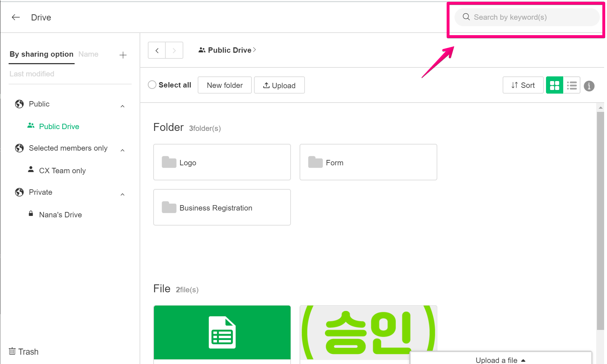Image resolution: width=607 pixels, height=364 pixels.
Task: Click Public Drive breadcrumb
Action: [x=230, y=50]
